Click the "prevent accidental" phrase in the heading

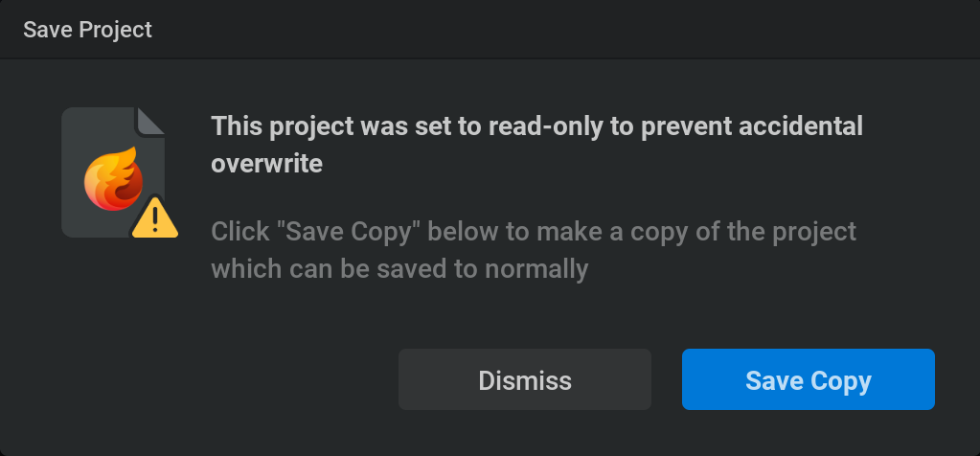(x=753, y=126)
